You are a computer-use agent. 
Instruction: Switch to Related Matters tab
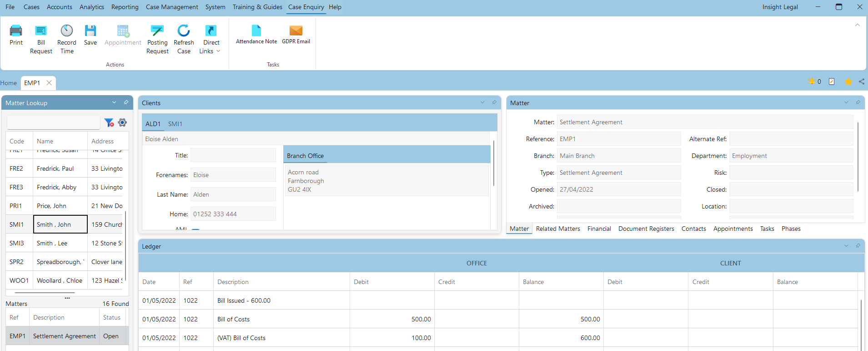click(x=558, y=229)
